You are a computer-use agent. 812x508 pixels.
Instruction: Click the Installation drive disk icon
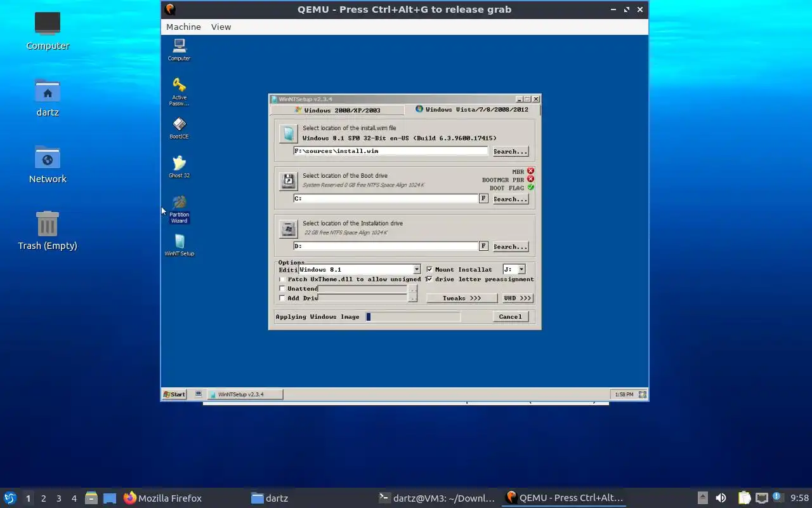(288, 229)
